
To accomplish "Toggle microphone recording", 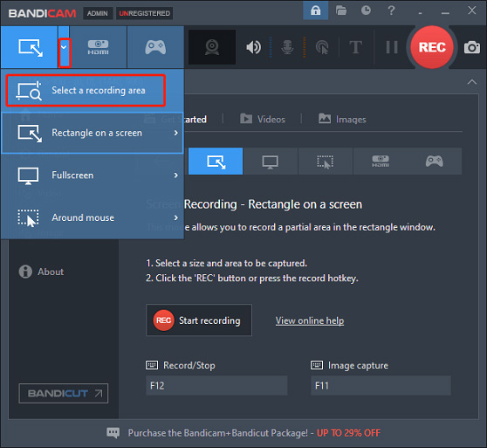I will coord(287,47).
